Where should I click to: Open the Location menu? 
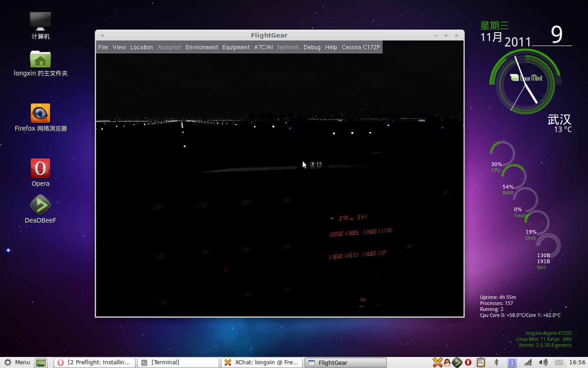[141, 47]
